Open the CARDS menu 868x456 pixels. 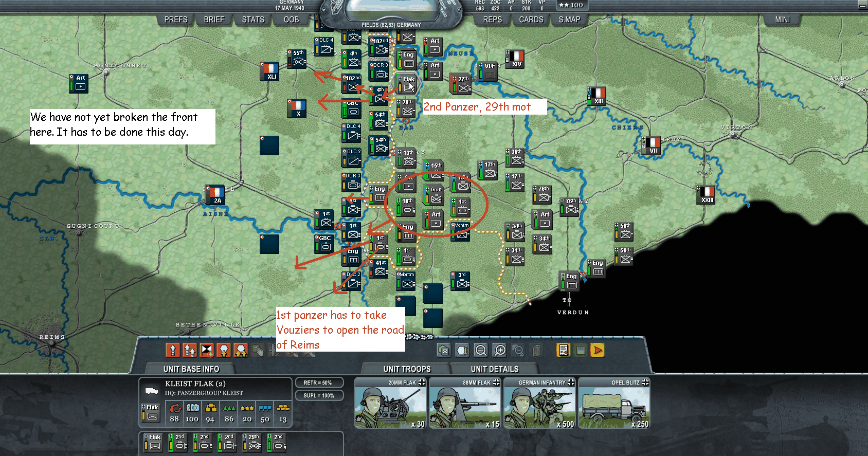click(x=531, y=20)
